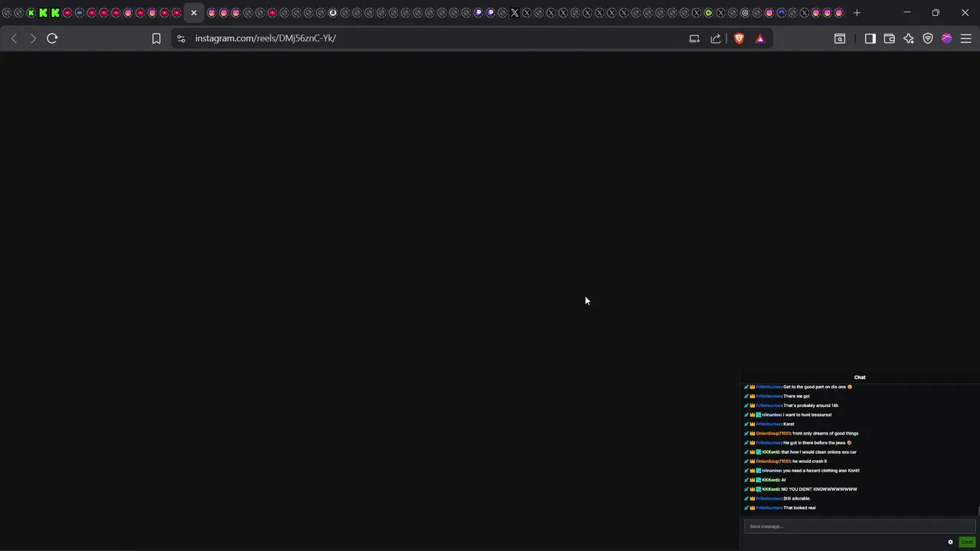Open the Brave Wallet icon
Screen dimensions: 980x551
coord(890,38)
